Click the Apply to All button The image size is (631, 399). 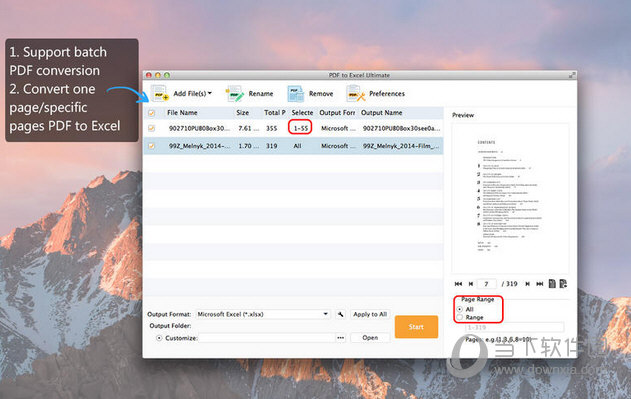[370, 314]
